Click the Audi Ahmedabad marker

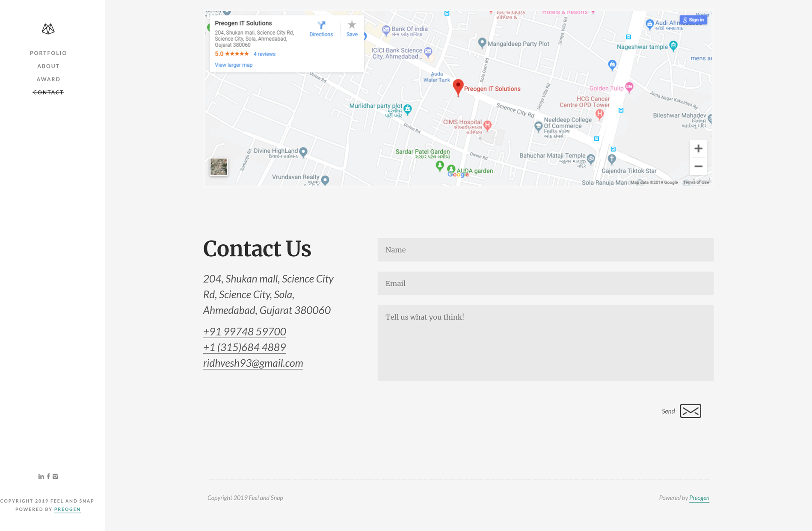[x=649, y=24]
